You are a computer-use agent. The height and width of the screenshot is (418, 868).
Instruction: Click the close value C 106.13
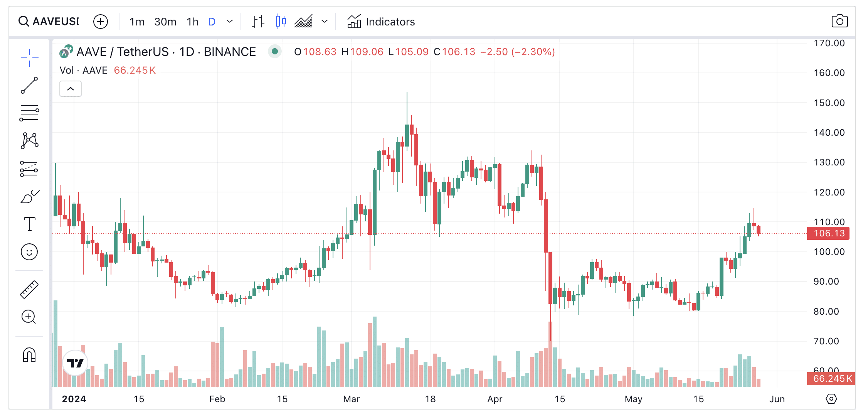[454, 52]
